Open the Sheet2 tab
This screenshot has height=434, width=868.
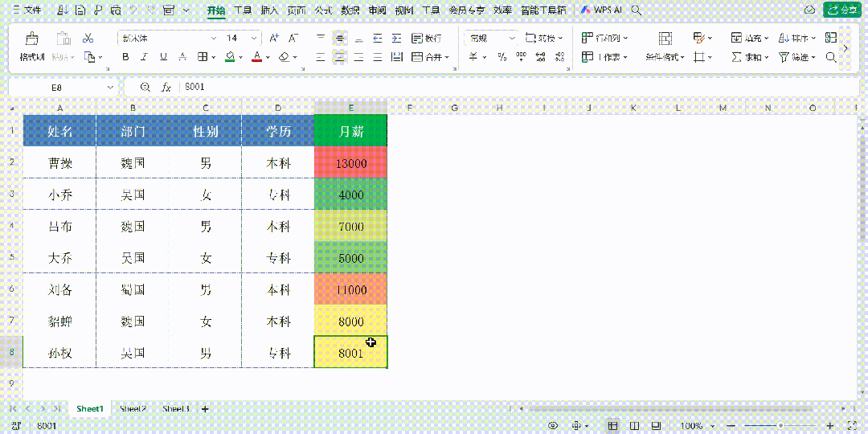133,409
